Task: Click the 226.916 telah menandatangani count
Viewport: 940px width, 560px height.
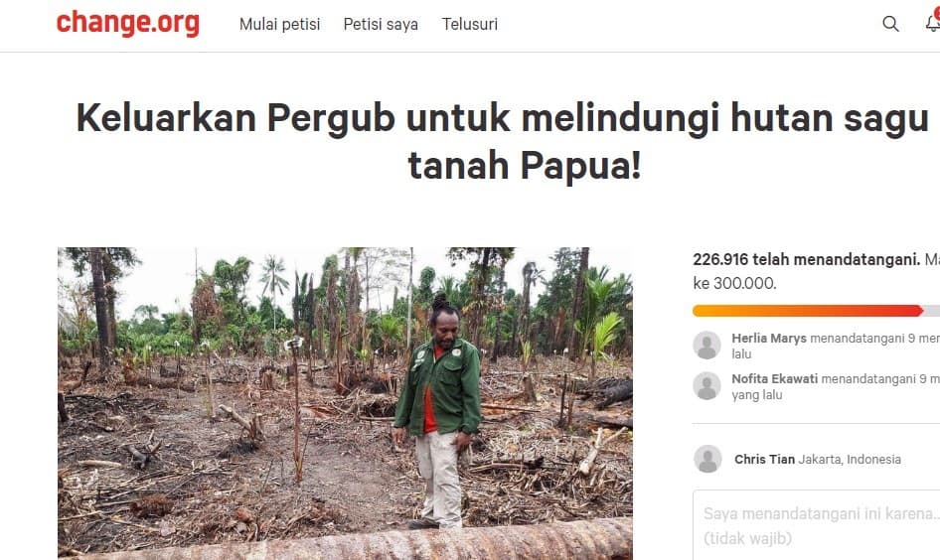Action: pos(806,260)
